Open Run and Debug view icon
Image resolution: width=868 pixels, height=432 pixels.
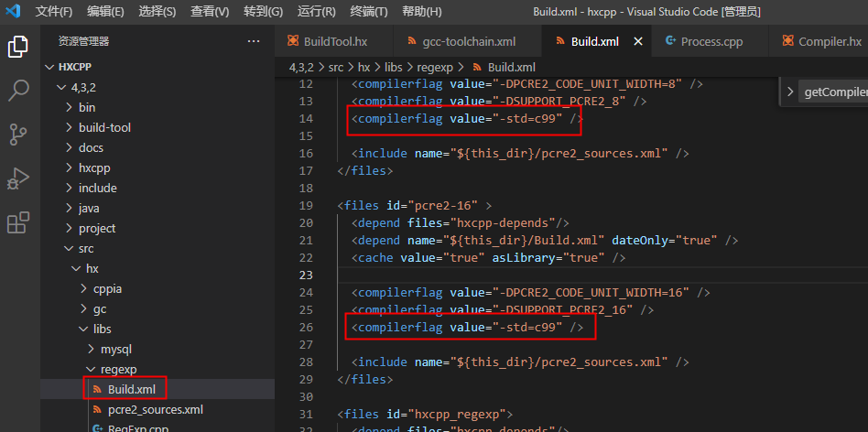pos(18,178)
